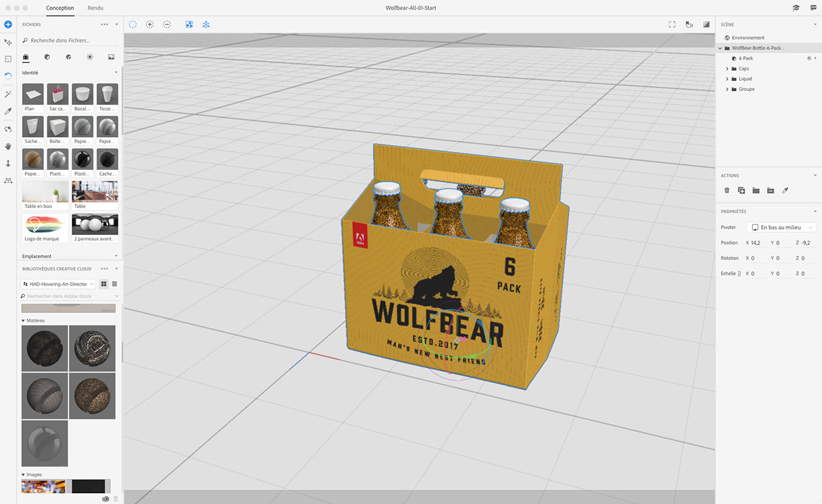The width and height of the screenshot is (822, 504).
Task: Select the camera orbit tool
Action: click(8, 129)
